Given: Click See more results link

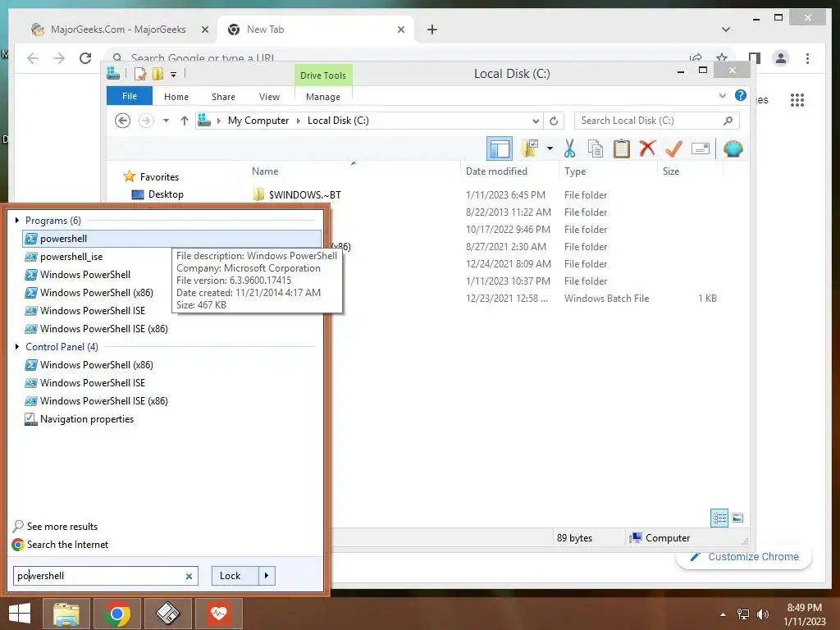Looking at the screenshot, I should [x=62, y=527].
